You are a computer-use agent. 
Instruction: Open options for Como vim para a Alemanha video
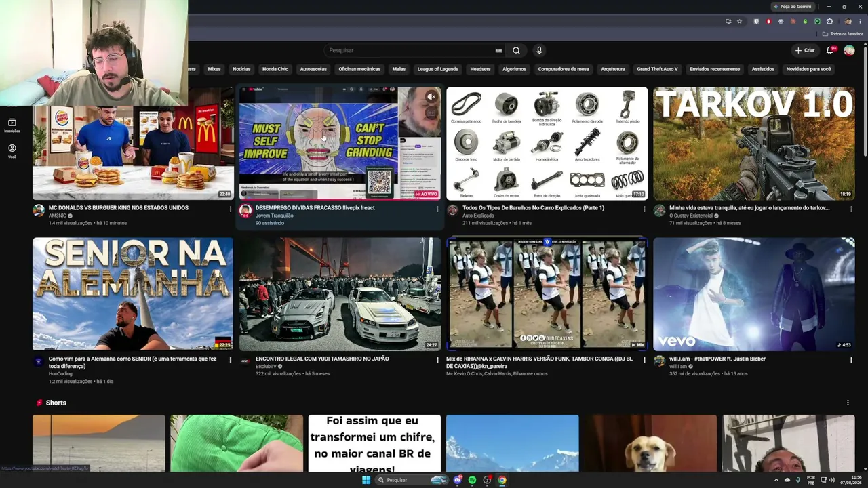230,359
